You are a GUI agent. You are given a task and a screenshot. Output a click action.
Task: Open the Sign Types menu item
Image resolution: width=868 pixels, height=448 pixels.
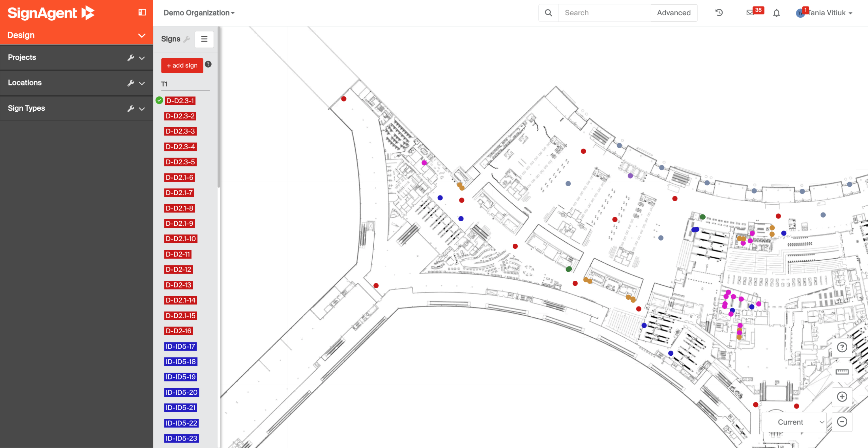[26, 108]
